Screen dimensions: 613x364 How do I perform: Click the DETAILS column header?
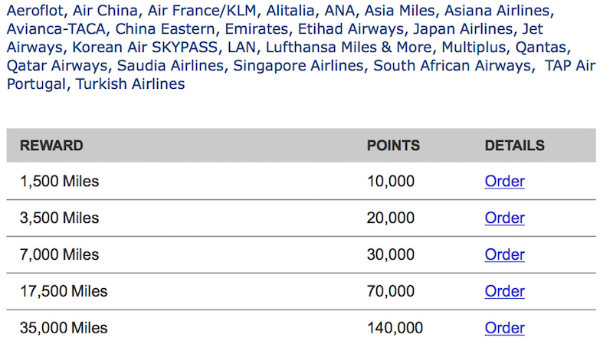tap(514, 146)
